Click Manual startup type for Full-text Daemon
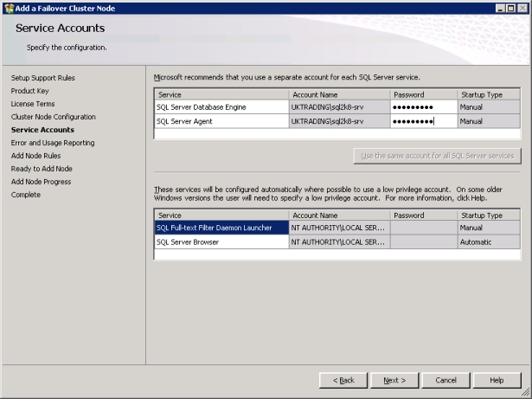This screenshot has width=532, height=399. pos(489,228)
